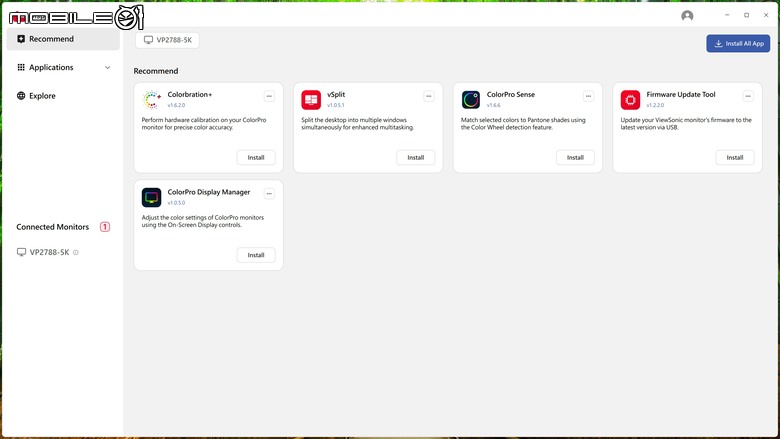This screenshot has width=780, height=439.
Task: Open more options for vSplit
Action: point(429,96)
